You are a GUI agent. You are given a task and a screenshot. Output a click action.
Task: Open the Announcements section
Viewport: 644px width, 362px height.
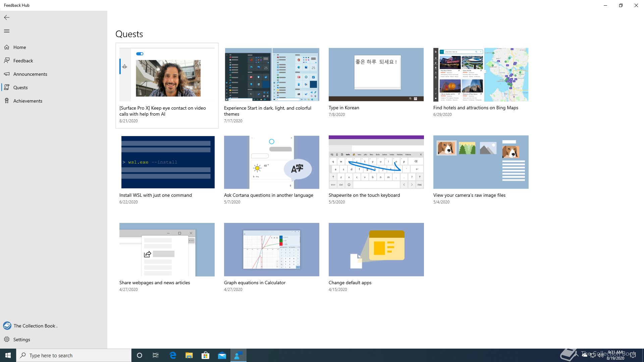click(x=54, y=74)
